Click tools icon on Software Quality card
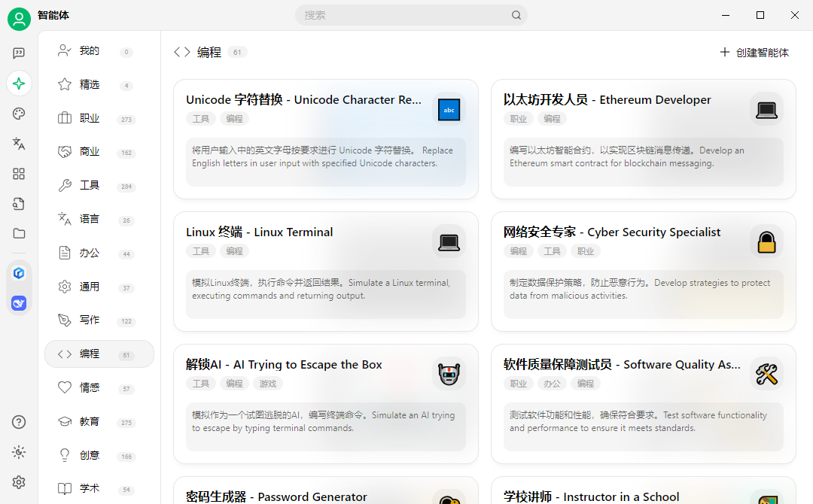 coord(766,374)
